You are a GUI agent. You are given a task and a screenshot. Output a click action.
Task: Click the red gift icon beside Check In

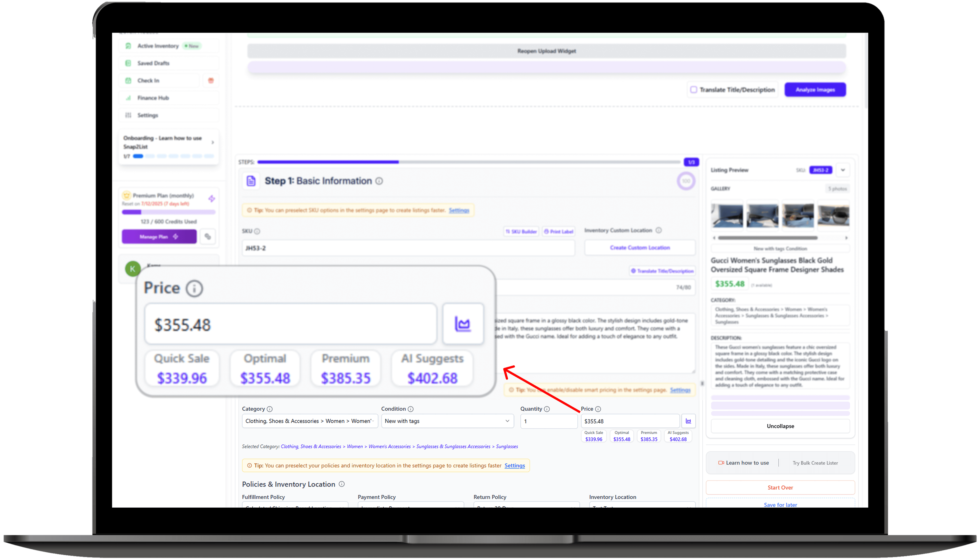click(x=211, y=80)
